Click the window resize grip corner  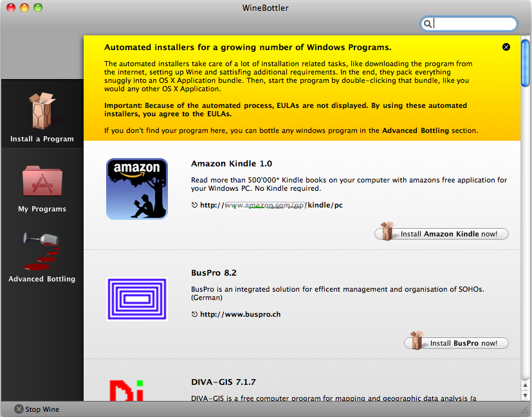coord(525,410)
